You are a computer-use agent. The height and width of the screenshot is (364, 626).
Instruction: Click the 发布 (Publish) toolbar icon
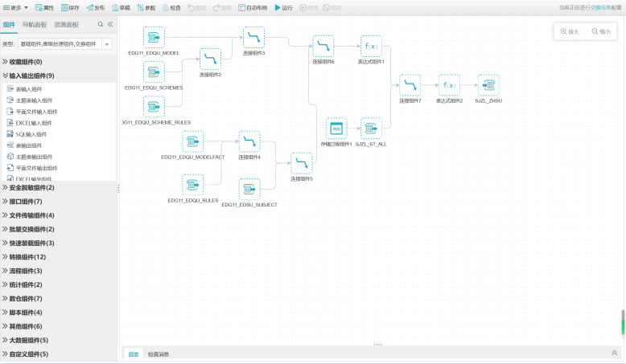(95, 7)
